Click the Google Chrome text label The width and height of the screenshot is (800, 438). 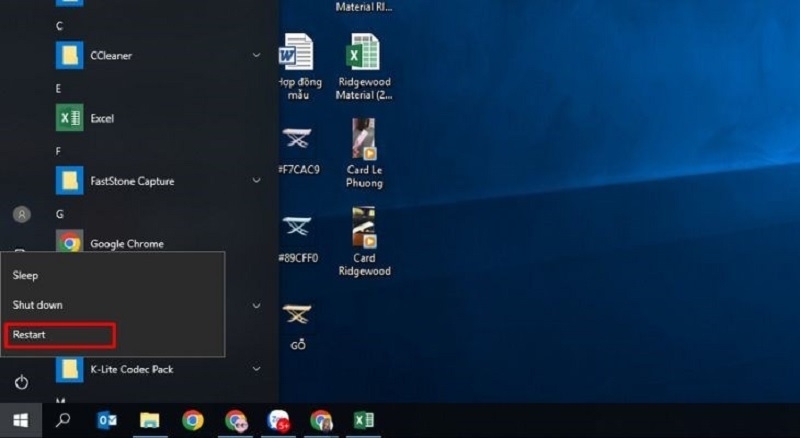(127, 244)
